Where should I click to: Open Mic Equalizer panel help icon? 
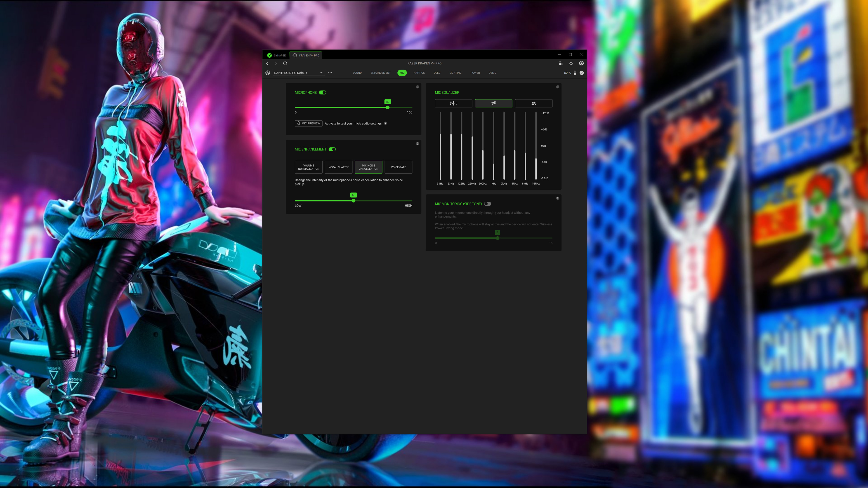[558, 87]
